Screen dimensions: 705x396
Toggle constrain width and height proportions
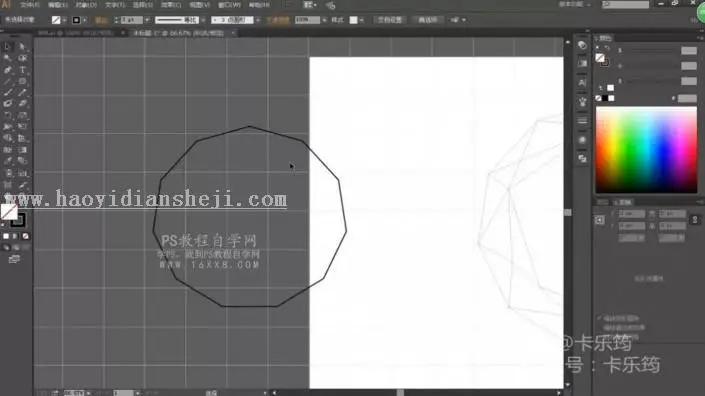695,220
